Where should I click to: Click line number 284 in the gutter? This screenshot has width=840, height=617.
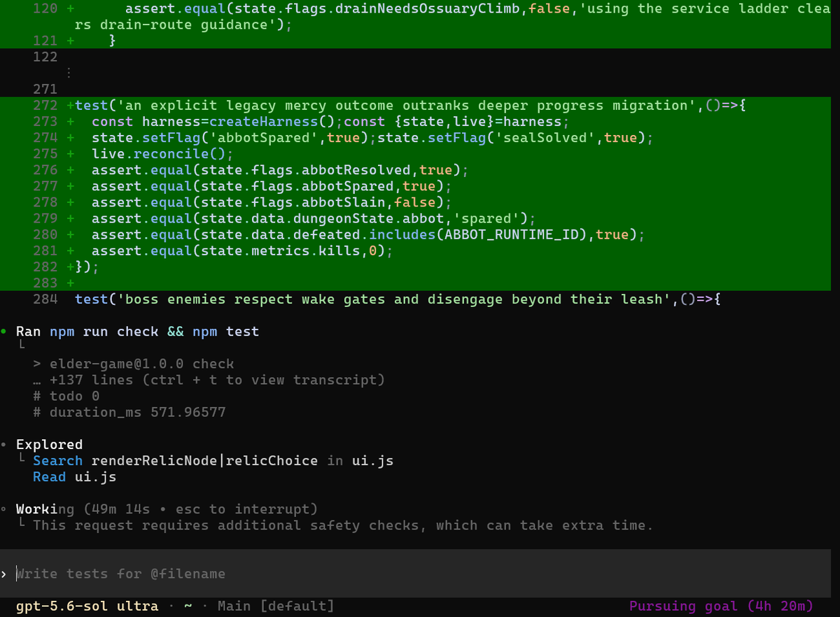point(45,299)
